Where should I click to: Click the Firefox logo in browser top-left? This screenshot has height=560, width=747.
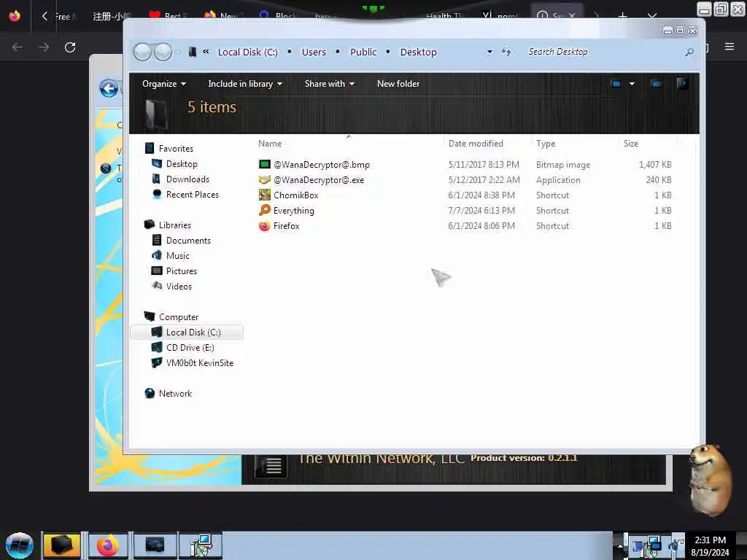pos(15,16)
